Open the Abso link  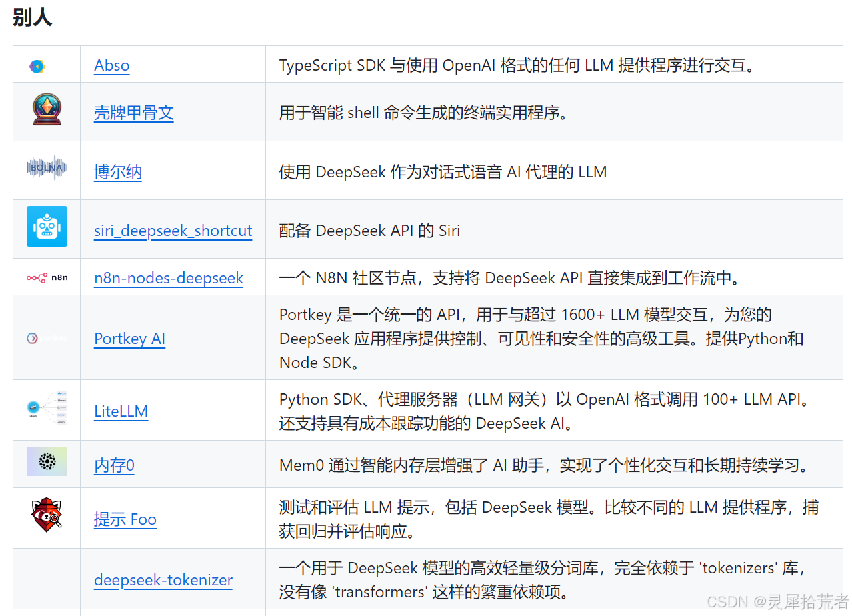point(111,65)
